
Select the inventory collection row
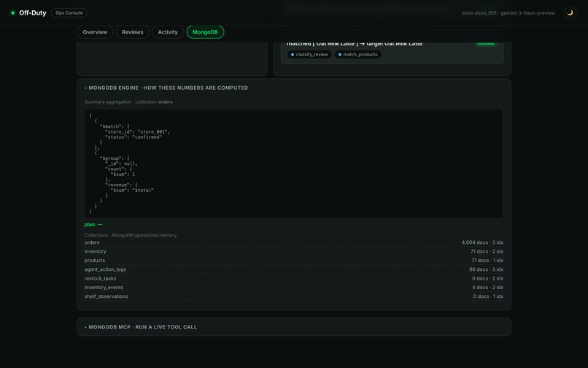[x=293, y=252]
